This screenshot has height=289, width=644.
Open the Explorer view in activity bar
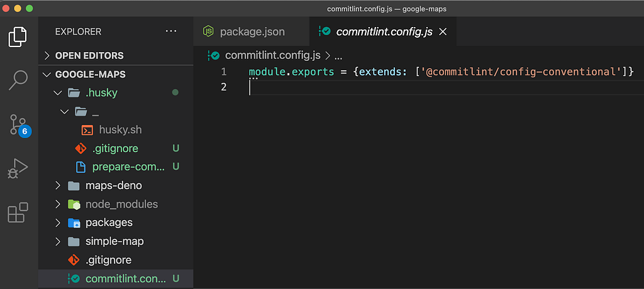pos(18,37)
